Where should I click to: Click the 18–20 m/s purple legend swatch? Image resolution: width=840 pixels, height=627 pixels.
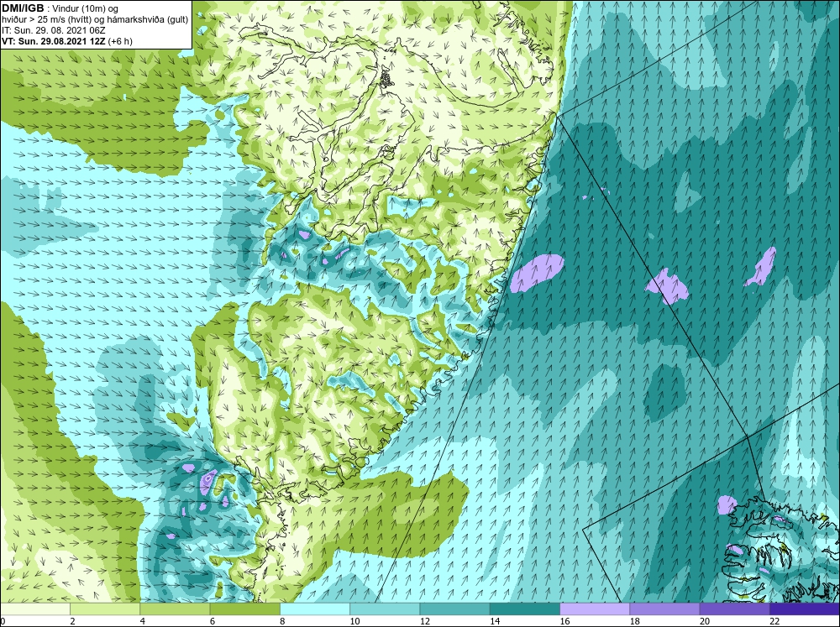664,609
